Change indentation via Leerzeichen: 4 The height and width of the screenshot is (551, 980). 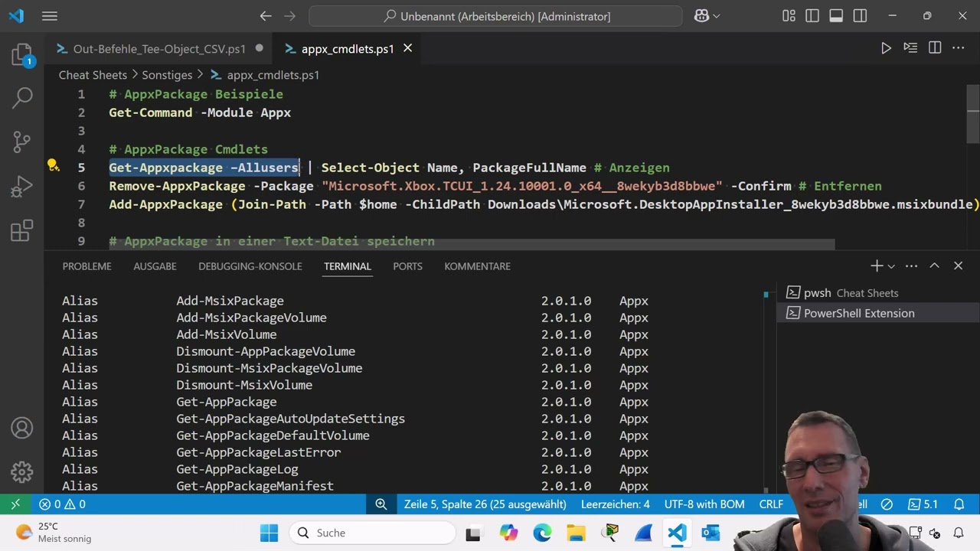[615, 504]
